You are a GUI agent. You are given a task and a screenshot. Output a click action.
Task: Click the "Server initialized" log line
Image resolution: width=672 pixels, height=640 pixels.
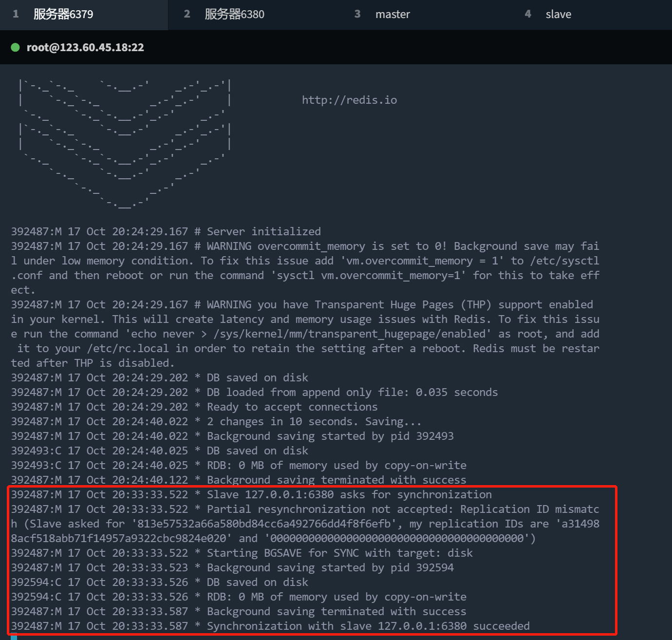tap(263, 231)
